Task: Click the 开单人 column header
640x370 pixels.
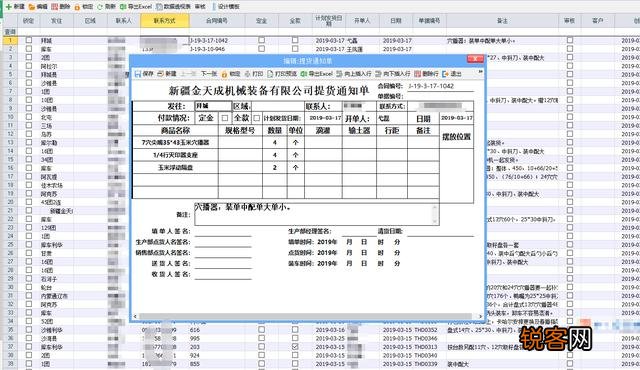Action: pyautogui.click(x=362, y=21)
